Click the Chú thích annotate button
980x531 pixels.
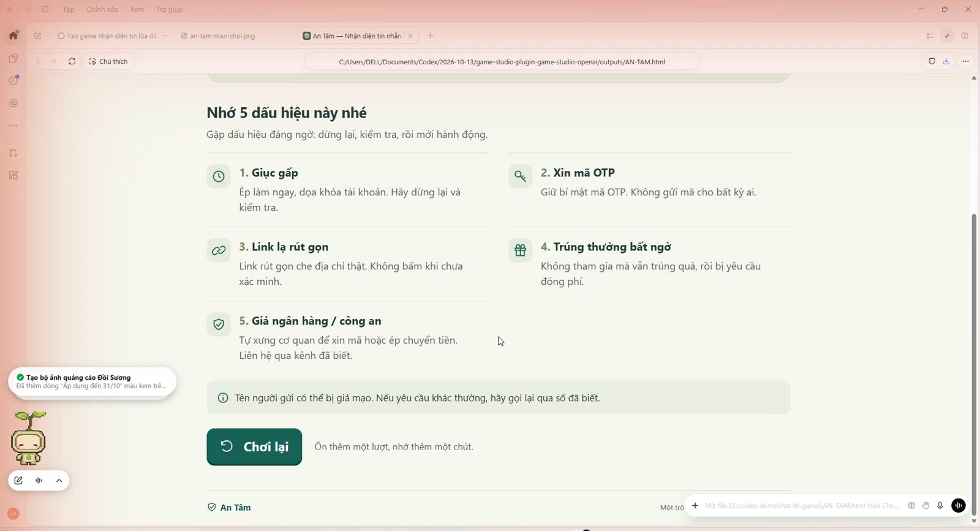click(x=108, y=61)
